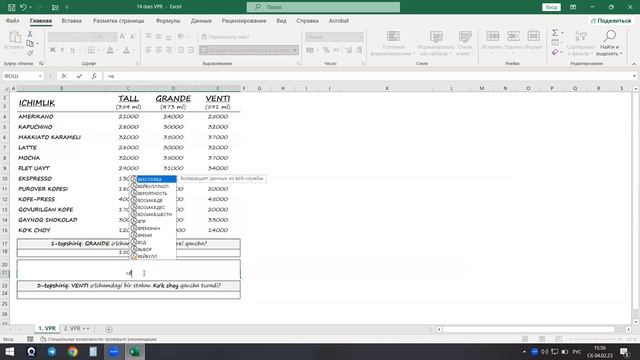Confirm formula entry with the checkmark
The width and height of the screenshot is (640, 360).
click(79, 76)
